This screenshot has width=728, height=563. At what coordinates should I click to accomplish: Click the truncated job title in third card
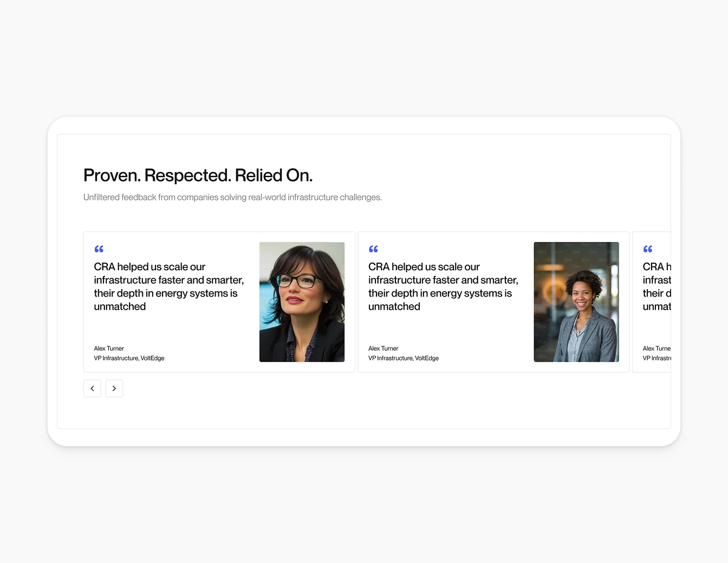(x=656, y=358)
